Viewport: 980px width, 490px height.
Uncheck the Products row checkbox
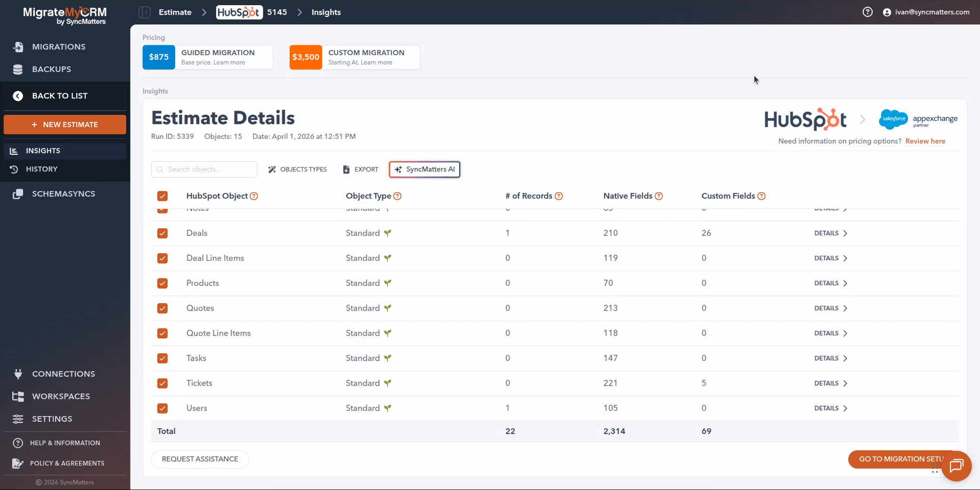point(162,283)
